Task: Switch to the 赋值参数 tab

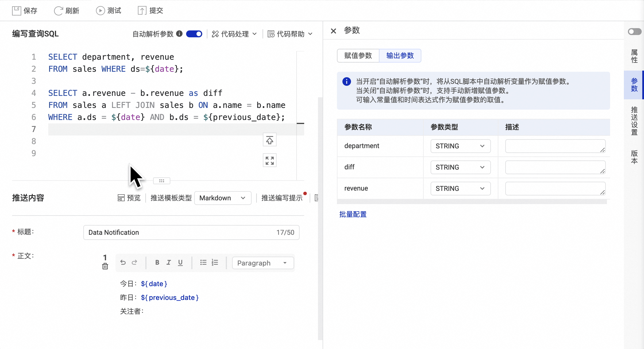Action: click(358, 56)
